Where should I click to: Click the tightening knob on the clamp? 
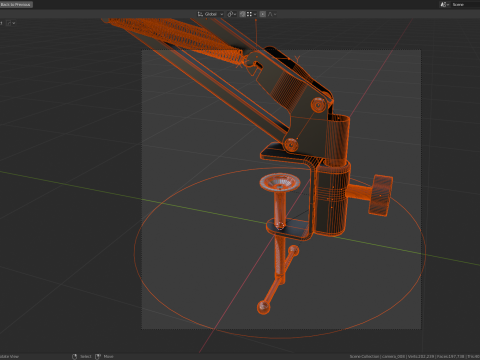[380, 195]
